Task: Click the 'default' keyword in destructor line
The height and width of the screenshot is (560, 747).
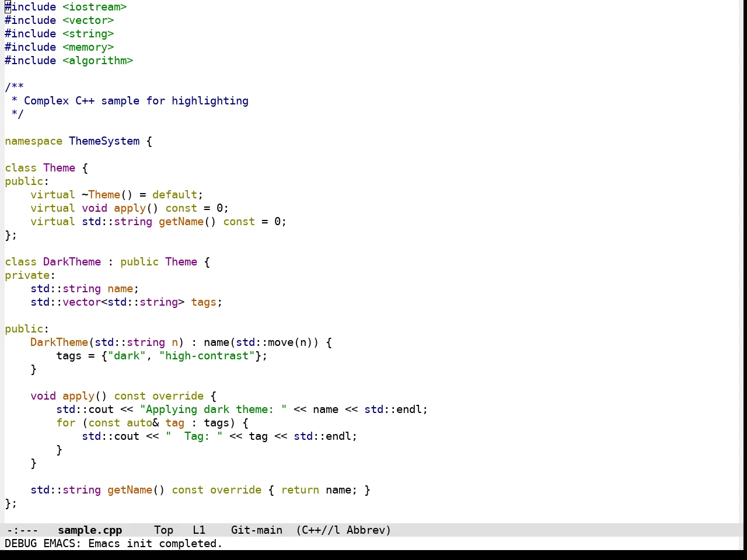Action: coord(174,195)
